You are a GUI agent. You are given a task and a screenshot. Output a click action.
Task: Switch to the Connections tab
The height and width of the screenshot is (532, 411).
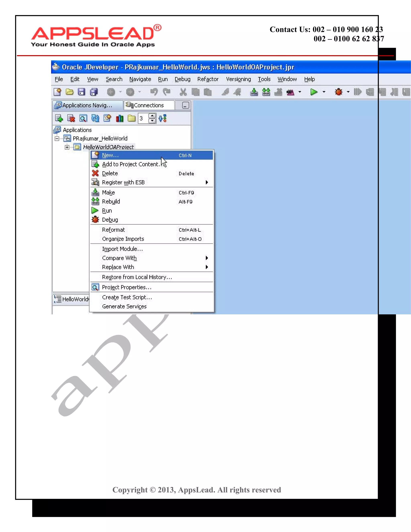149,105
